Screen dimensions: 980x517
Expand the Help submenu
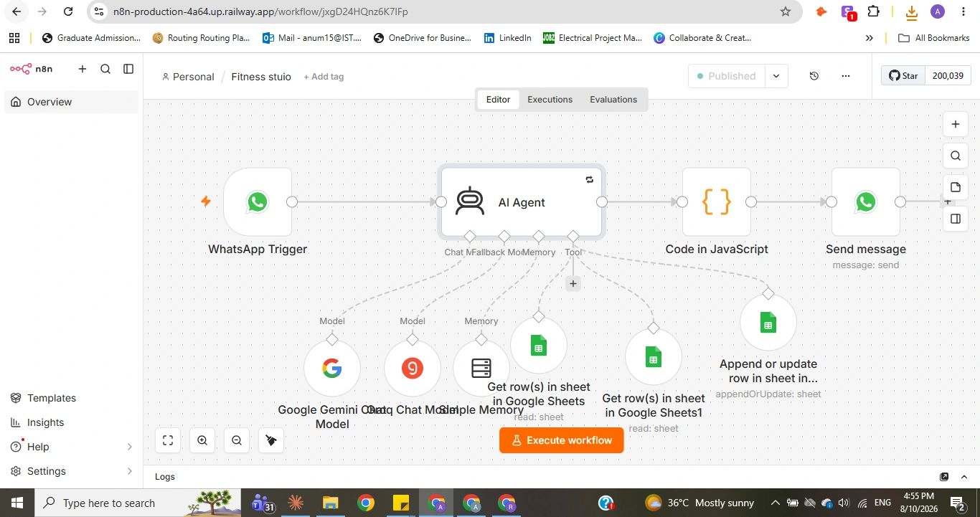click(130, 447)
